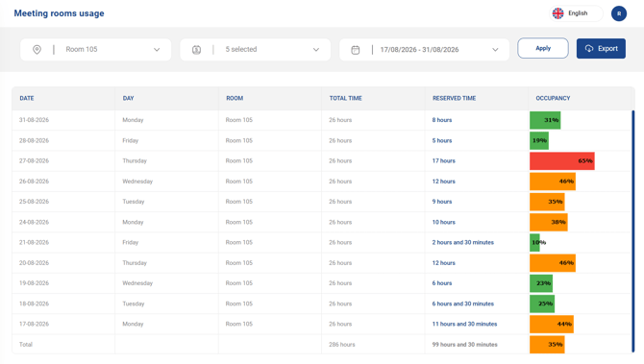Click the UK flag language icon

point(557,13)
